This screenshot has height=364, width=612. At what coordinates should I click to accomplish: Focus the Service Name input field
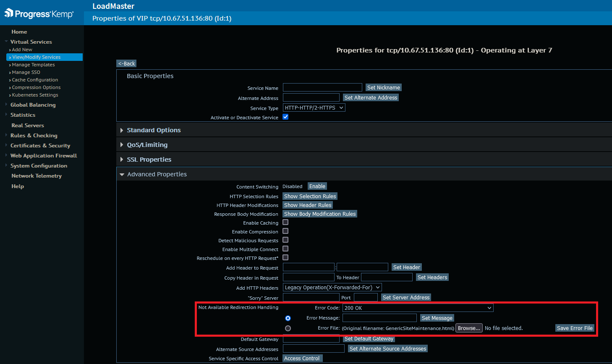click(x=322, y=87)
